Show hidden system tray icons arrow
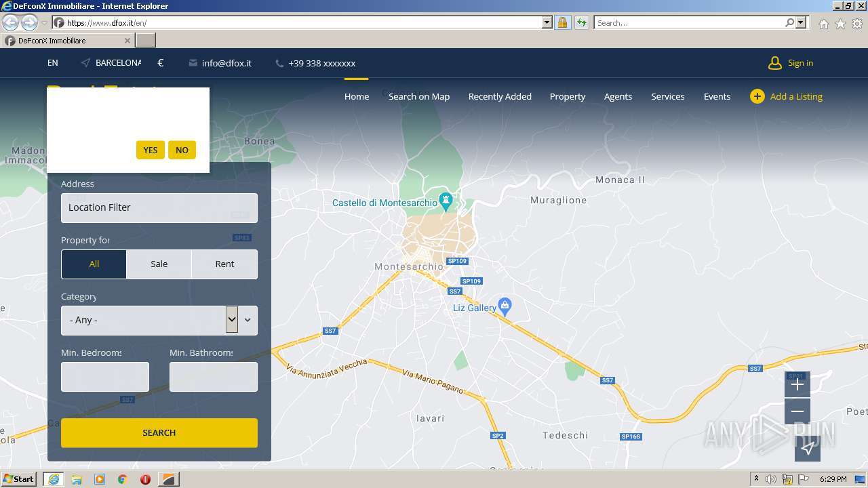 (x=756, y=479)
